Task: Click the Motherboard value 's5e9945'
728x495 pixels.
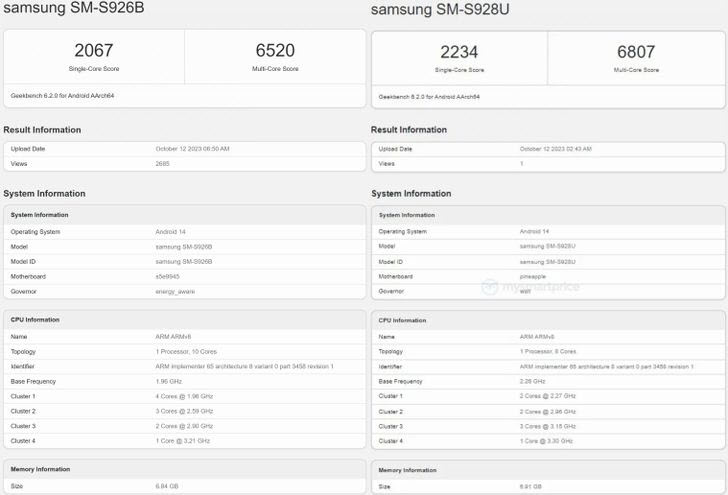Action: click(168, 276)
